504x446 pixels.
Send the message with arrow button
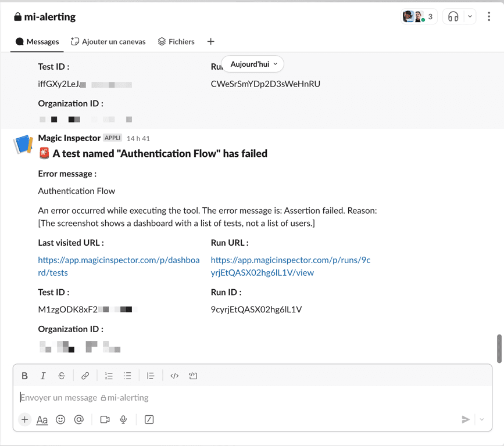point(465,419)
